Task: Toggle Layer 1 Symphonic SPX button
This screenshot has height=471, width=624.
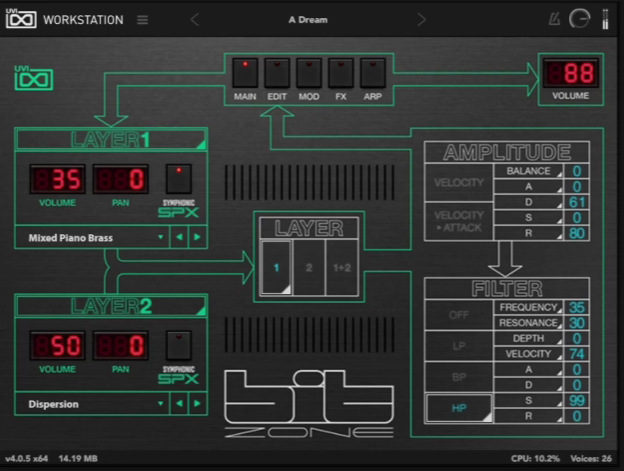Action: coord(179,179)
